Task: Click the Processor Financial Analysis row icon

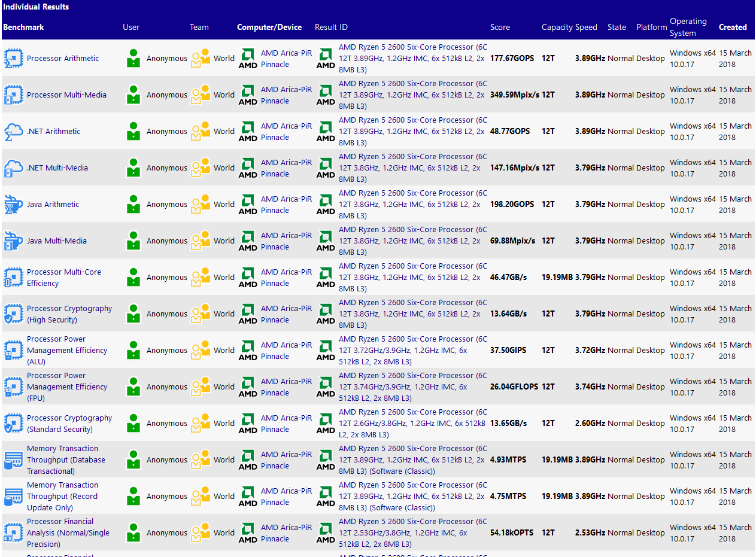Action: (13, 533)
